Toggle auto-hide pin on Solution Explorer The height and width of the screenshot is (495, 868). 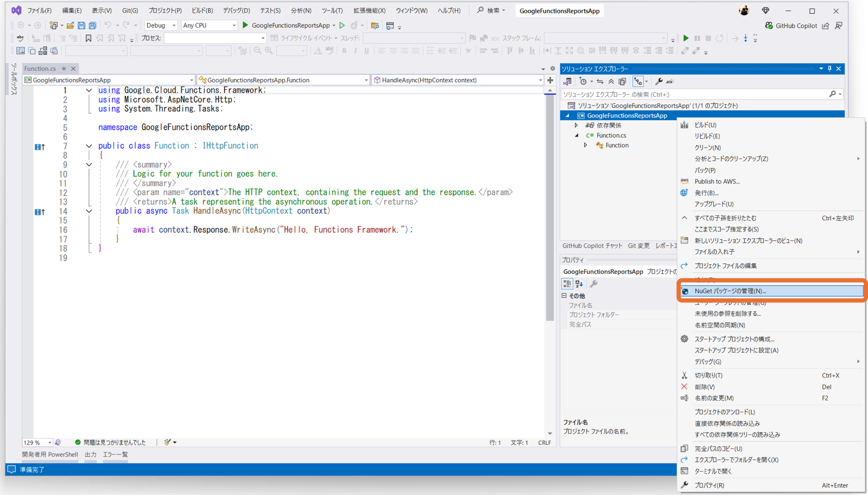(x=830, y=69)
